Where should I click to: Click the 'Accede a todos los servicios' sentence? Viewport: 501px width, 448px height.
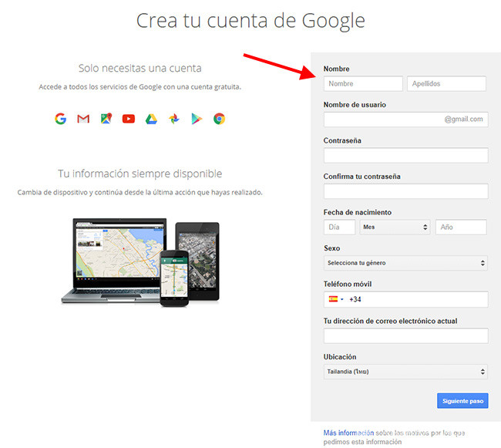(140, 87)
